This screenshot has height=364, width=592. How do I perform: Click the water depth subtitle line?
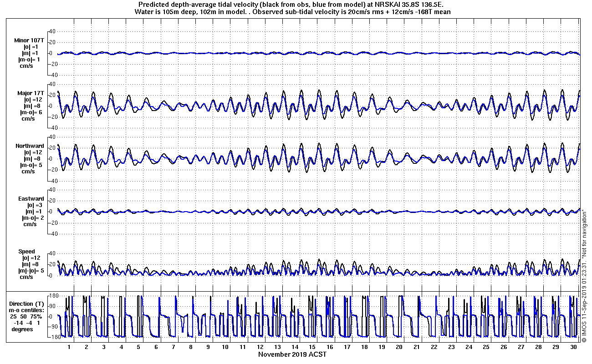(x=293, y=12)
